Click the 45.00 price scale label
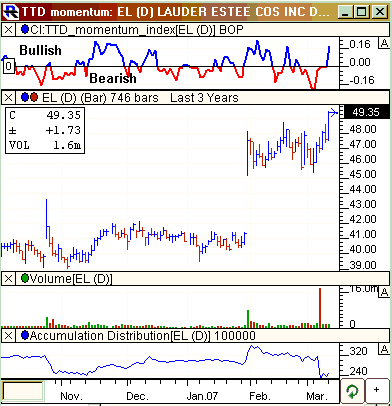Viewport: 392px width, 406px height. coord(363,174)
